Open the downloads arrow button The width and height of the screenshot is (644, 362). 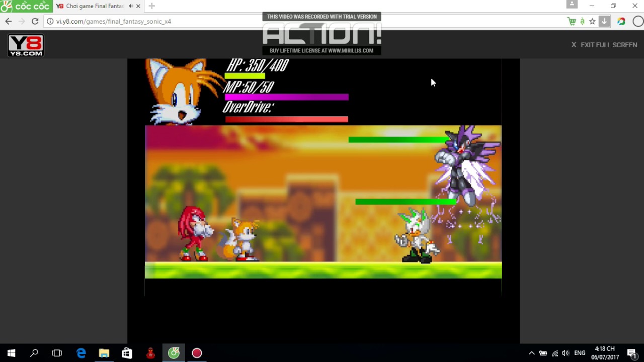tap(604, 21)
